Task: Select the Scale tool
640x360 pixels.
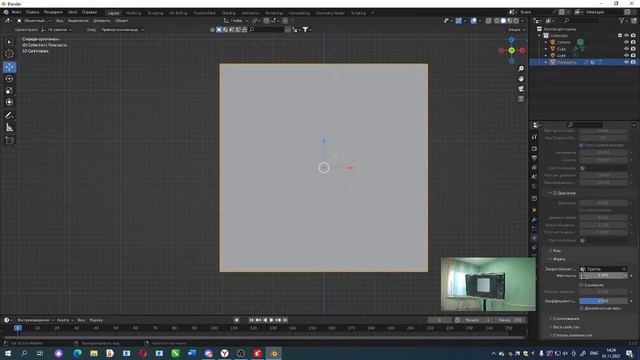Action: tap(9, 90)
